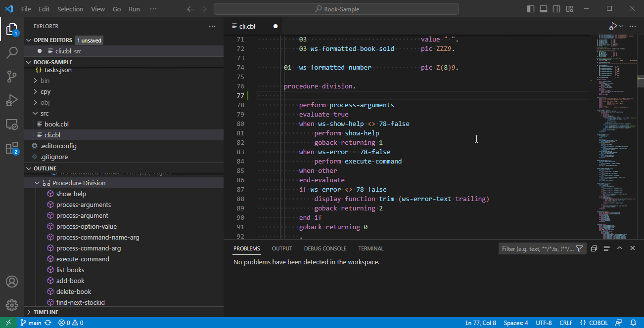The image size is (644, 328).
Task: Click the Problems filter funnel icon
Action: tap(579, 248)
